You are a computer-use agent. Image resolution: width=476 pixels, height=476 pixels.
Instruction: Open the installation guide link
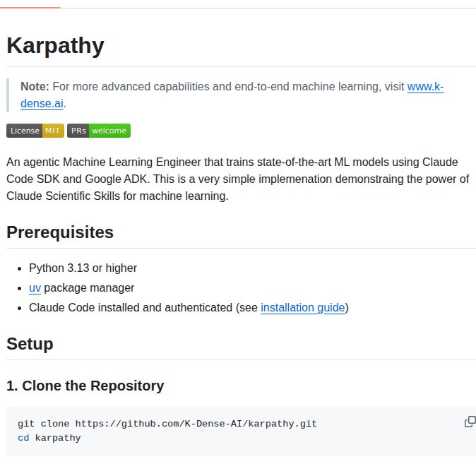(x=303, y=307)
